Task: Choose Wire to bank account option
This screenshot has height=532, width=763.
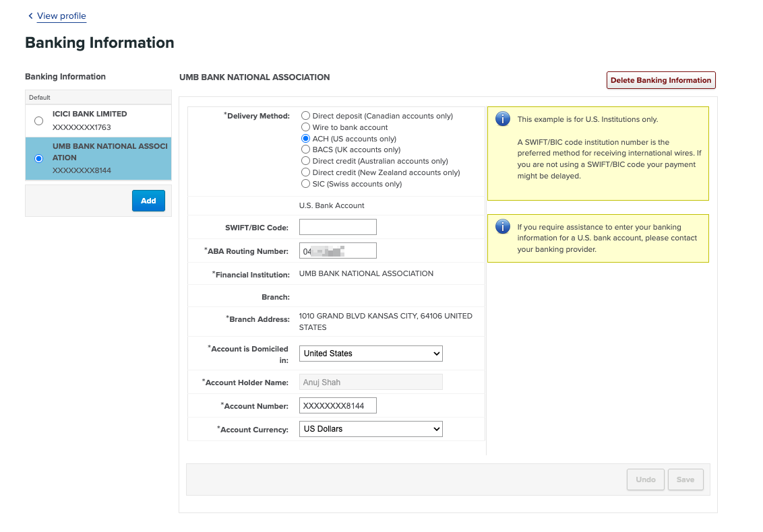Action: point(305,127)
